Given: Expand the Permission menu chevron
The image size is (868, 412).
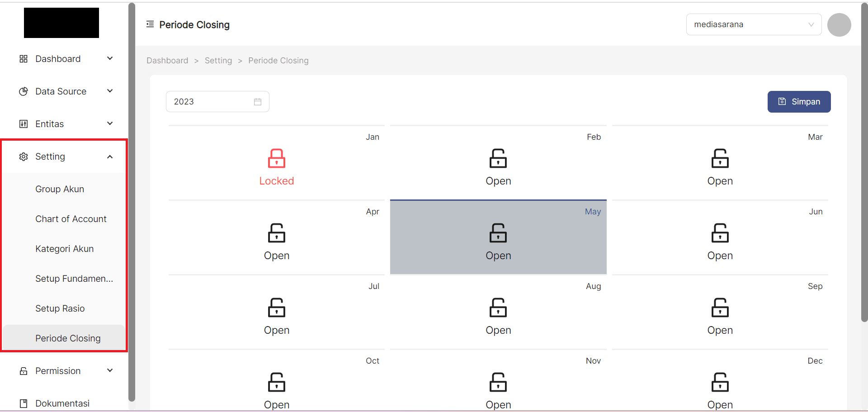Looking at the screenshot, I should [x=110, y=371].
